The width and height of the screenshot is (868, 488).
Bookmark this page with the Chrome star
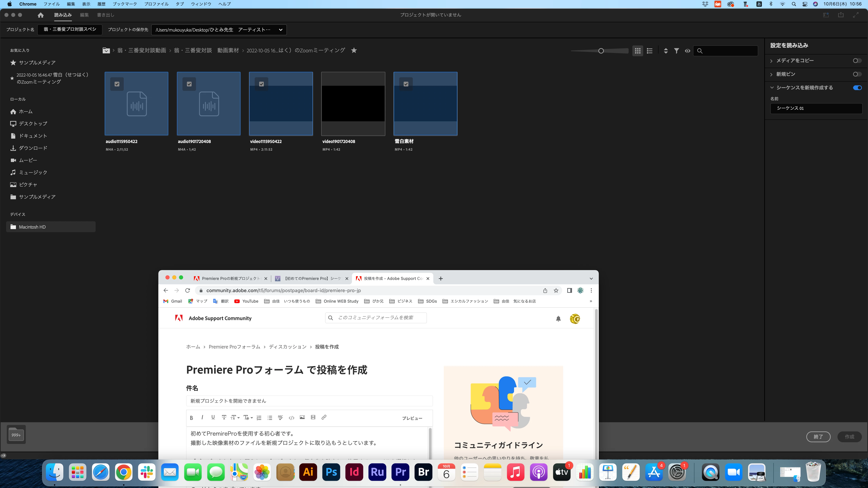click(556, 290)
